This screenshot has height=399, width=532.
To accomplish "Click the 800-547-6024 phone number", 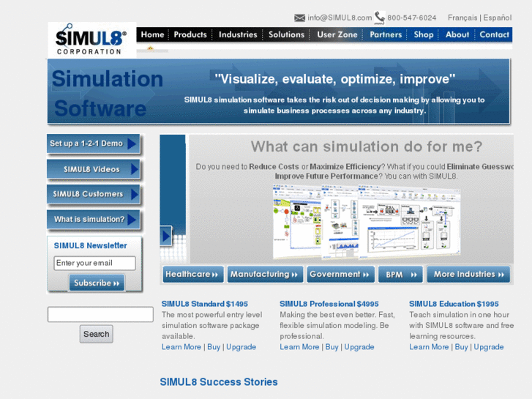I will click(x=412, y=18).
